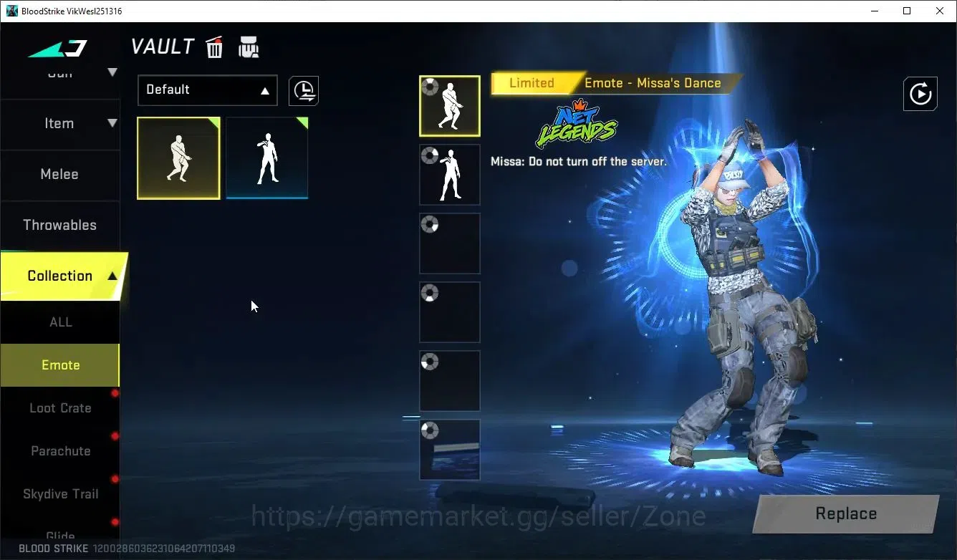Click the replay preview icon at top right
Viewport: 957px width, 560px height.
click(x=920, y=94)
